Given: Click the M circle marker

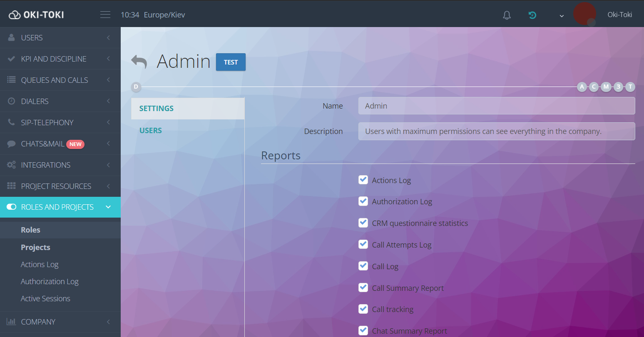Looking at the screenshot, I should (x=606, y=87).
